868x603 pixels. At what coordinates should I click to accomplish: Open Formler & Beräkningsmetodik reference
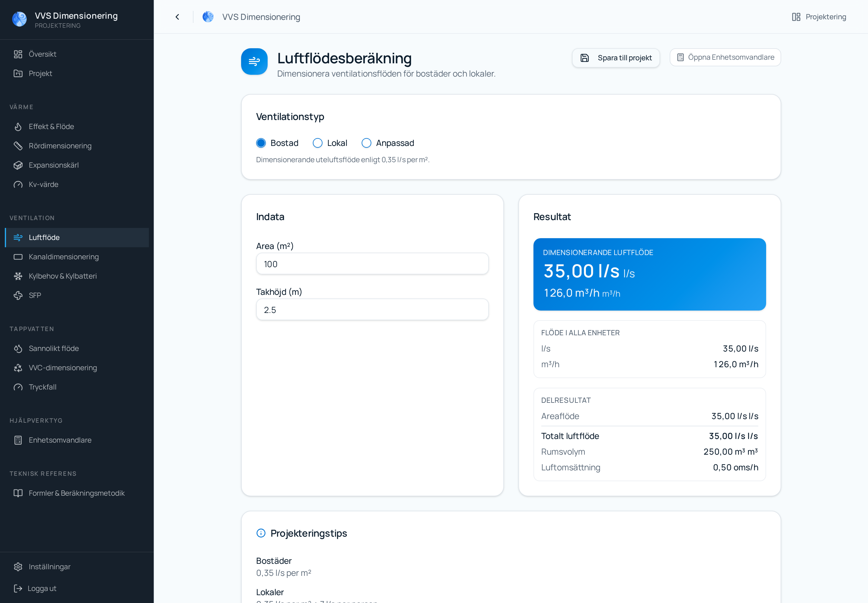[77, 493]
